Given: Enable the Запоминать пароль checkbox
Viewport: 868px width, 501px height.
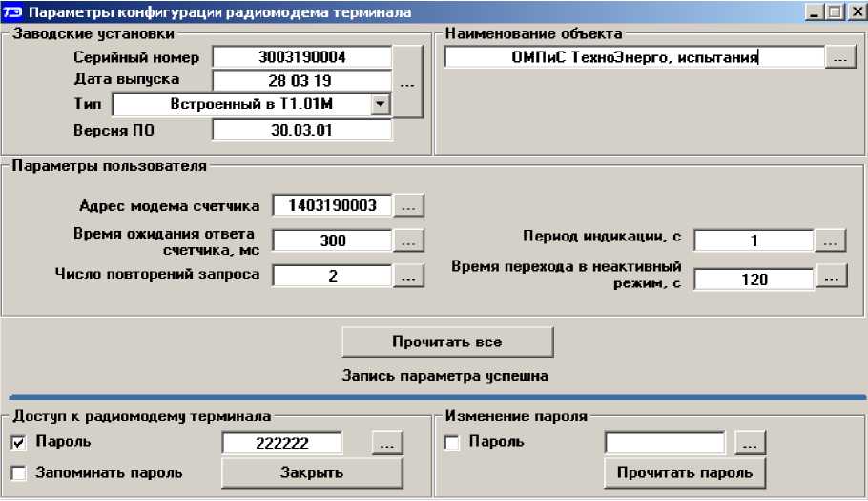Looking at the screenshot, I should pos(19,472).
